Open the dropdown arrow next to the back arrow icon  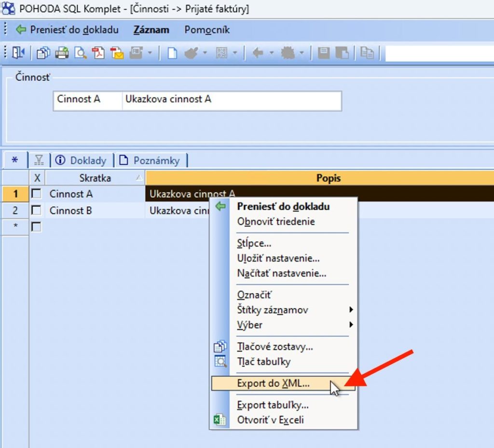coord(272,53)
